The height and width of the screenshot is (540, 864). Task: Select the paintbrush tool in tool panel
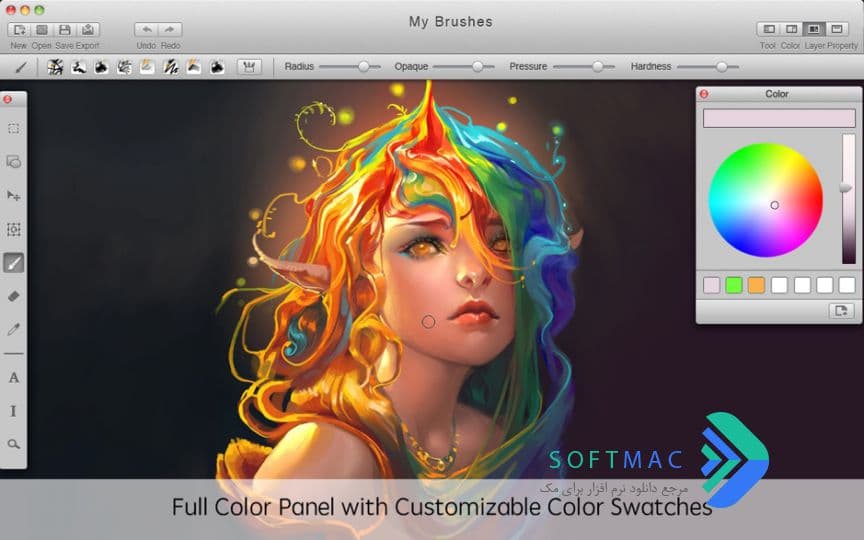14,263
